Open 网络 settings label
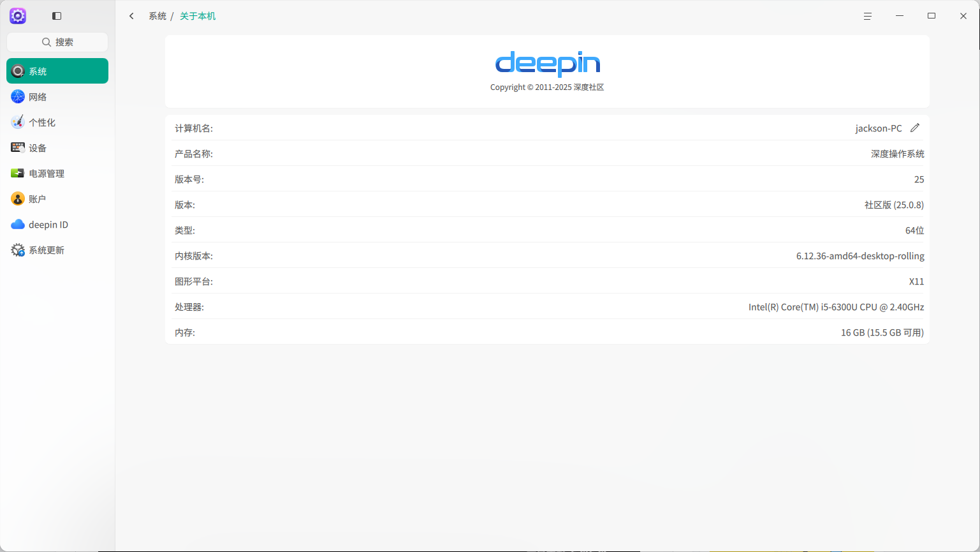This screenshot has width=980, height=552. point(38,97)
